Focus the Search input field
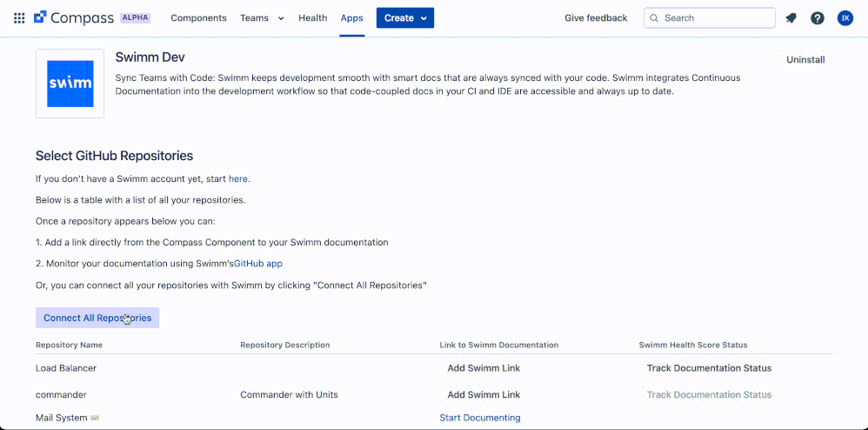The height and width of the screenshot is (430, 868). click(709, 17)
